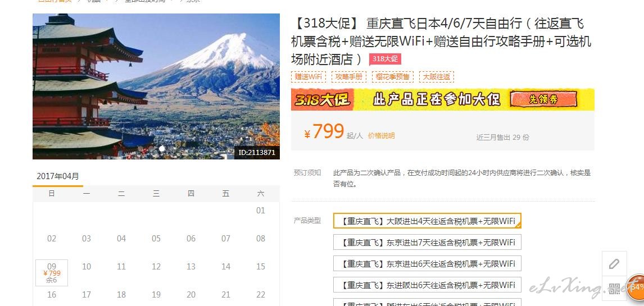Click the 六 weekday column header
This screenshot has height=306, width=644.
261,194
